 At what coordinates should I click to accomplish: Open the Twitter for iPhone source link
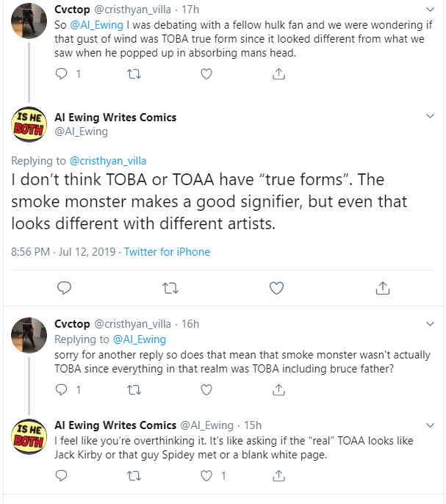pos(167,251)
